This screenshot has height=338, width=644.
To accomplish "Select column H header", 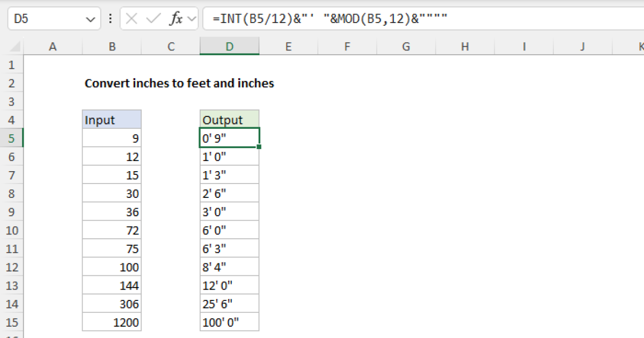I will (x=465, y=47).
